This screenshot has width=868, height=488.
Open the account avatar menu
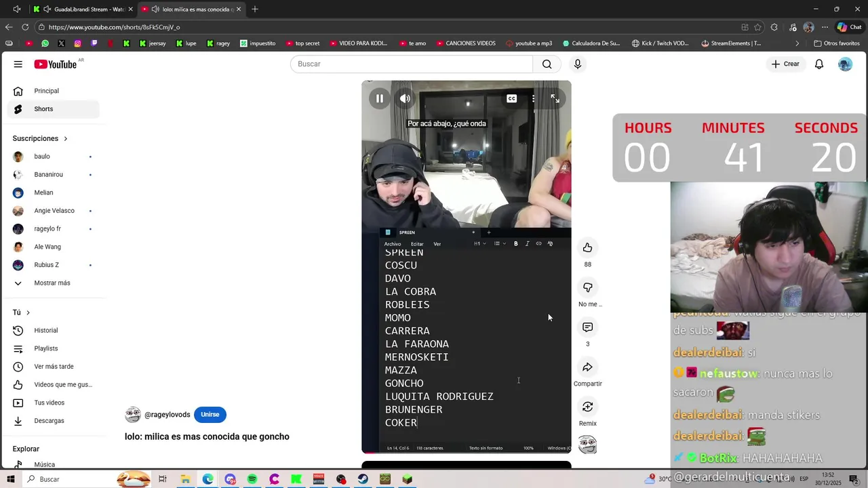845,64
